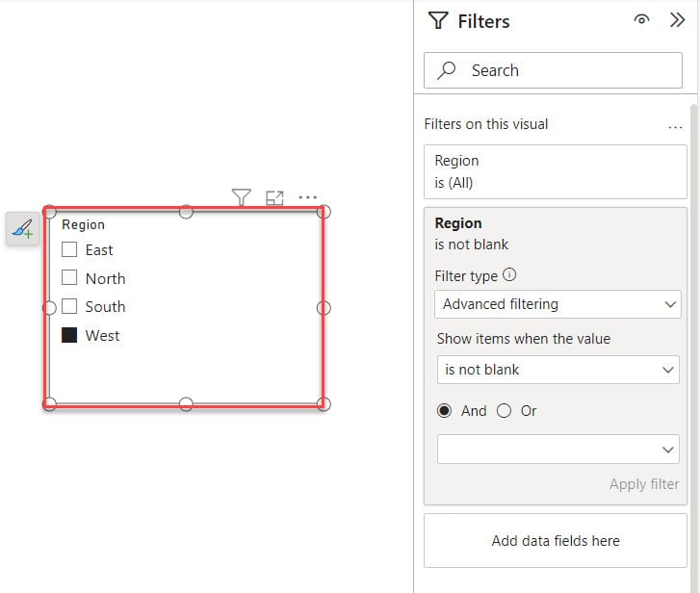Open the 'is not blank' condition dropdown
This screenshot has height=593, width=700.
558,370
